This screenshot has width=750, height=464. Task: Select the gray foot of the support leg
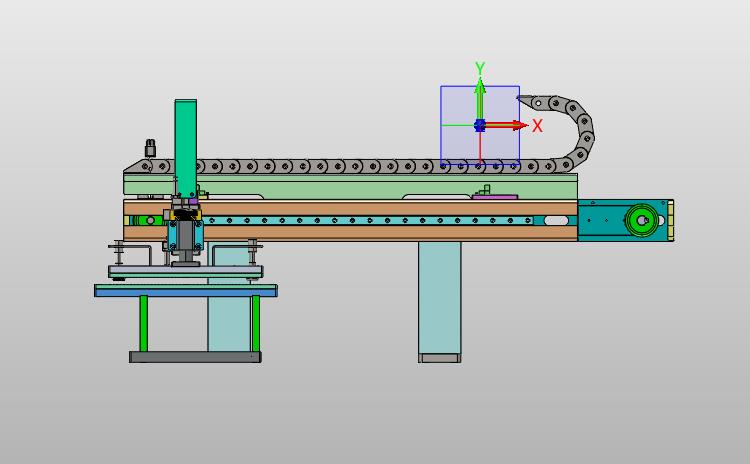[440, 358]
